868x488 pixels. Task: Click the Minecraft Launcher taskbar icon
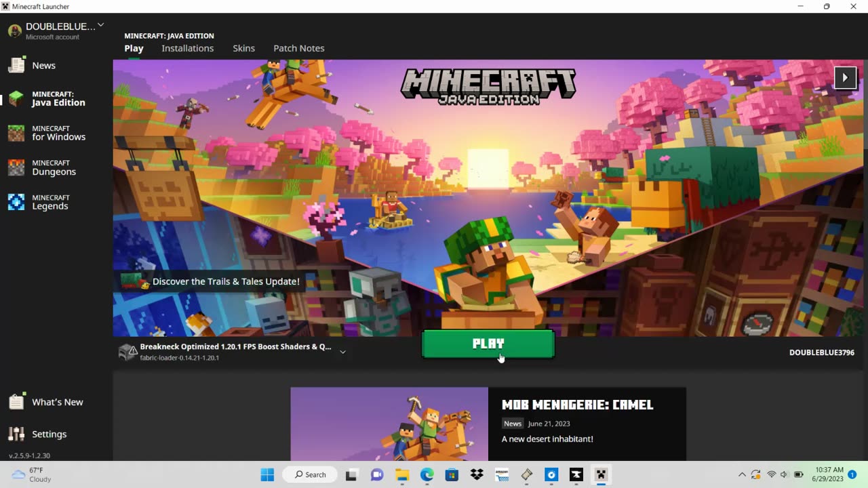601,474
